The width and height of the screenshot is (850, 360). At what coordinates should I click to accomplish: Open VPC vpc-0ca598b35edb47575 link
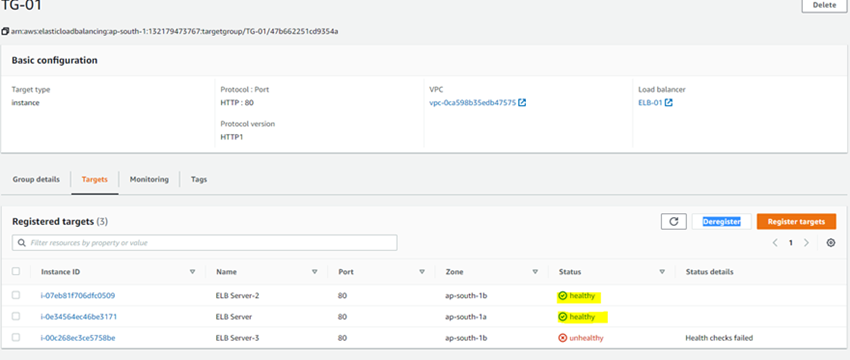click(473, 102)
